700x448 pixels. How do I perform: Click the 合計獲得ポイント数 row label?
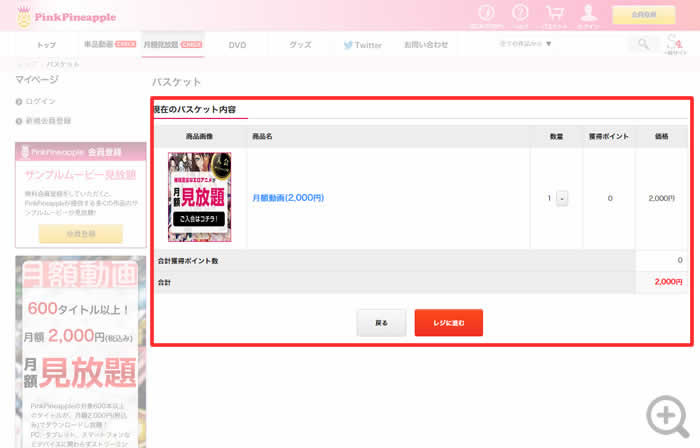point(188,261)
